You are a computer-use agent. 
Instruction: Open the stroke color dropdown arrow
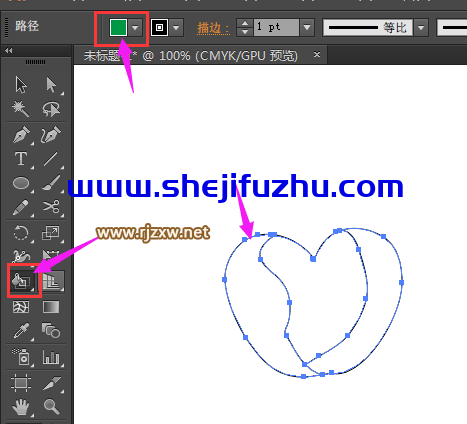tap(176, 27)
